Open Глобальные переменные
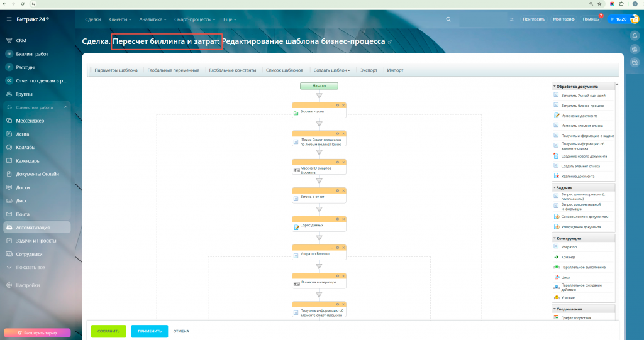 point(174,70)
